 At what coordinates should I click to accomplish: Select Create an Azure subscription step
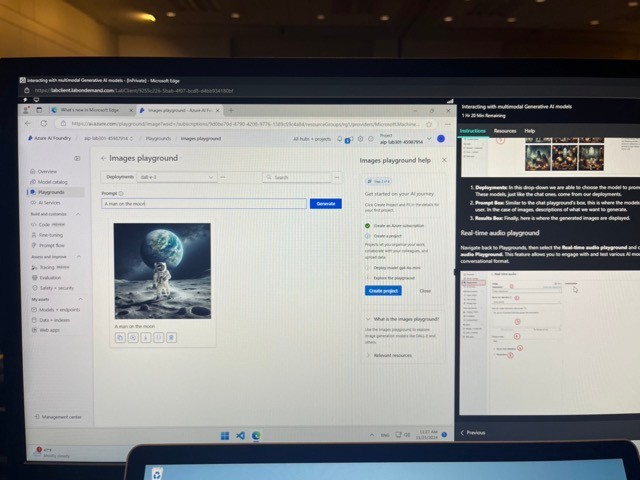coord(394,226)
